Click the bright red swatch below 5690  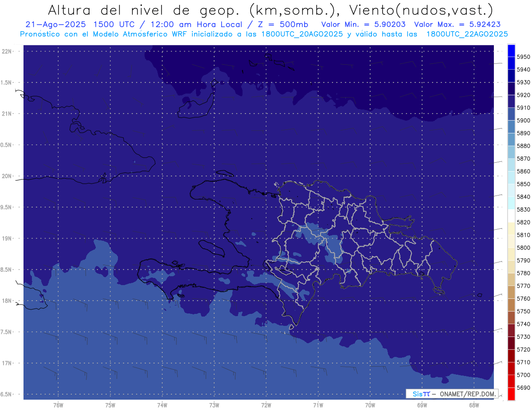511,394
